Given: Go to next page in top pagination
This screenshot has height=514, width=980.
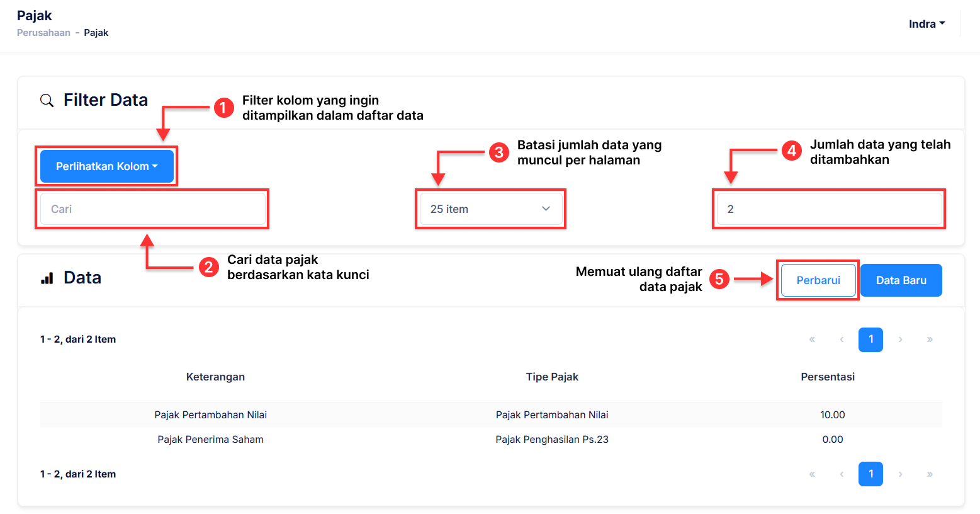Looking at the screenshot, I should click(x=901, y=340).
